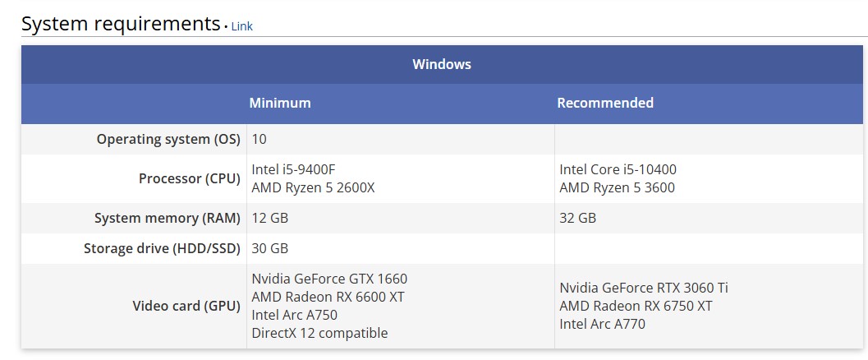Select the 30 GB storage value
The height and width of the screenshot is (360, 868).
tap(270, 248)
